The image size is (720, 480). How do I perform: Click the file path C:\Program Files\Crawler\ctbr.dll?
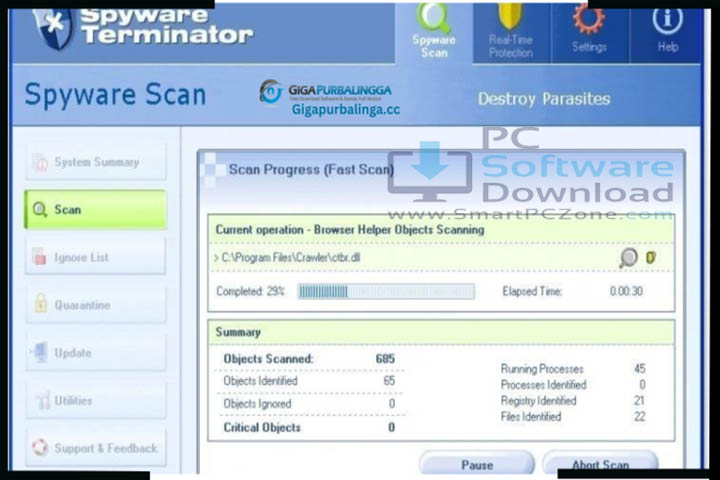(x=290, y=258)
